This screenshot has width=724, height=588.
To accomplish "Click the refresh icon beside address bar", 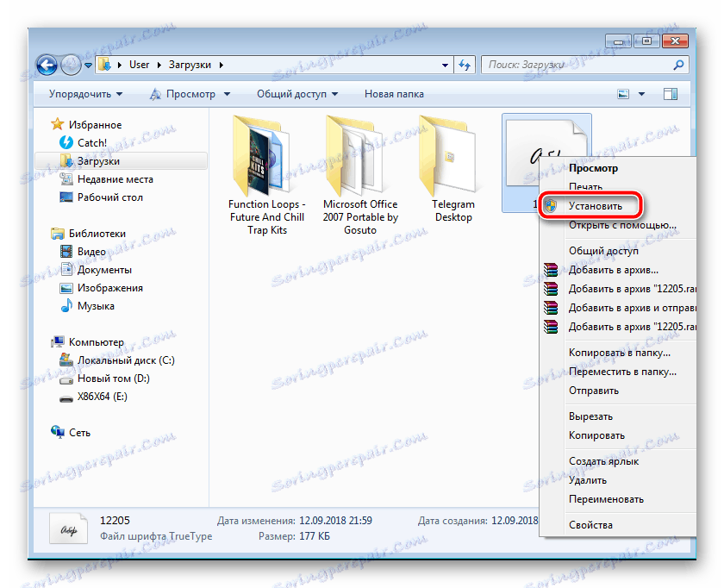I will click(464, 65).
